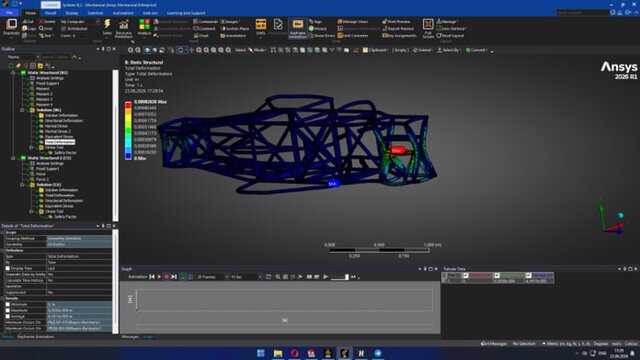Open the Resource Prediction chart icon
The width and height of the screenshot is (640, 360).
(x=124, y=24)
